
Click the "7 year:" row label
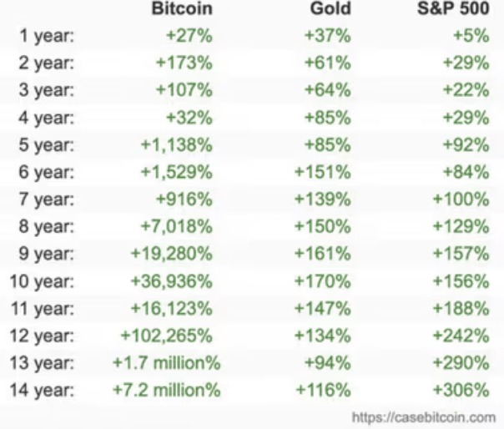[46, 199]
